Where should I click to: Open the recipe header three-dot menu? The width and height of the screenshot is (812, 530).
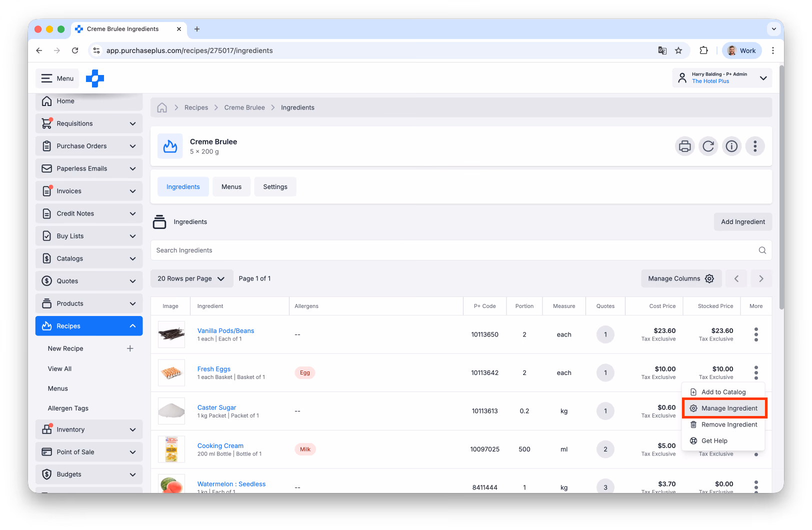755,146
